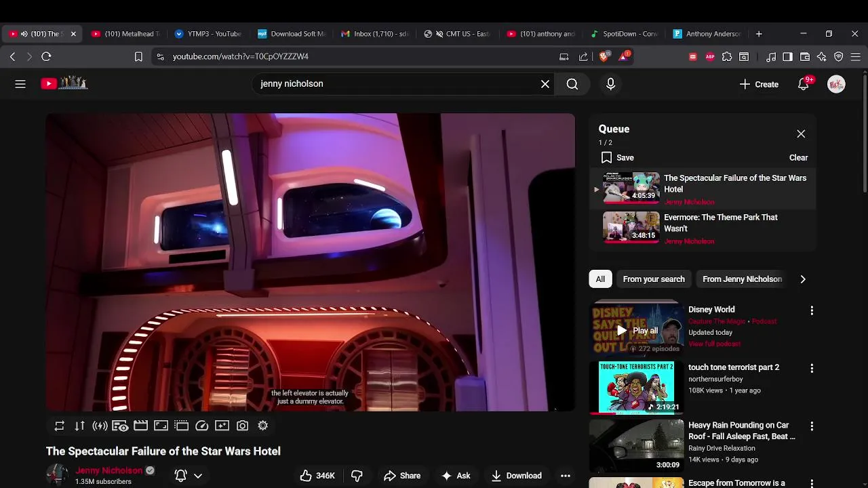The width and height of the screenshot is (868, 488).
Task: Open options menu for Disney World podcast
Action: tap(812, 310)
